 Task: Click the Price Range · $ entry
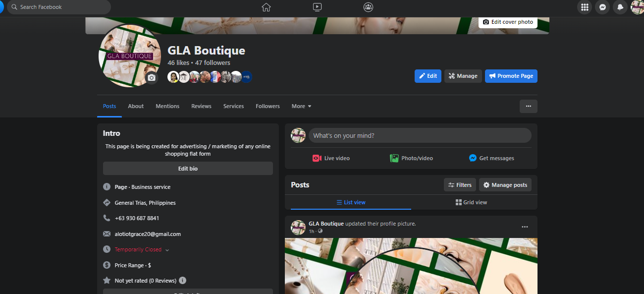click(133, 265)
